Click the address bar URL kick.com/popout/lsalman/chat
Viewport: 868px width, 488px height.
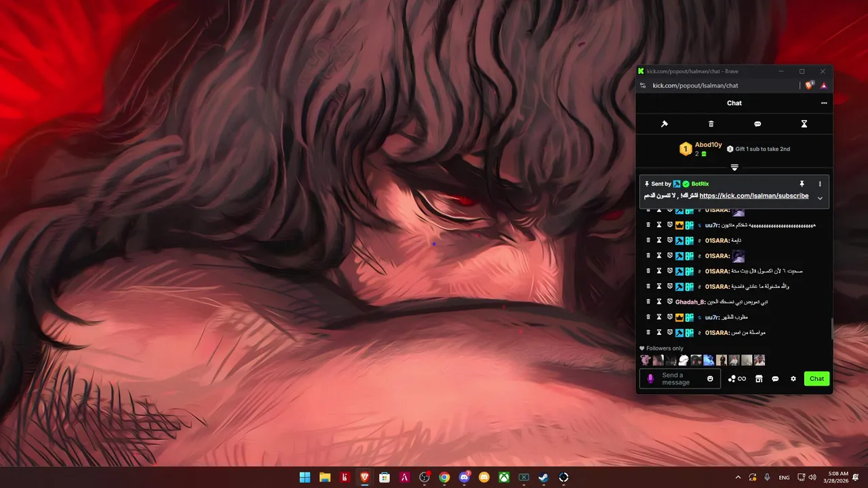(x=695, y=85)
